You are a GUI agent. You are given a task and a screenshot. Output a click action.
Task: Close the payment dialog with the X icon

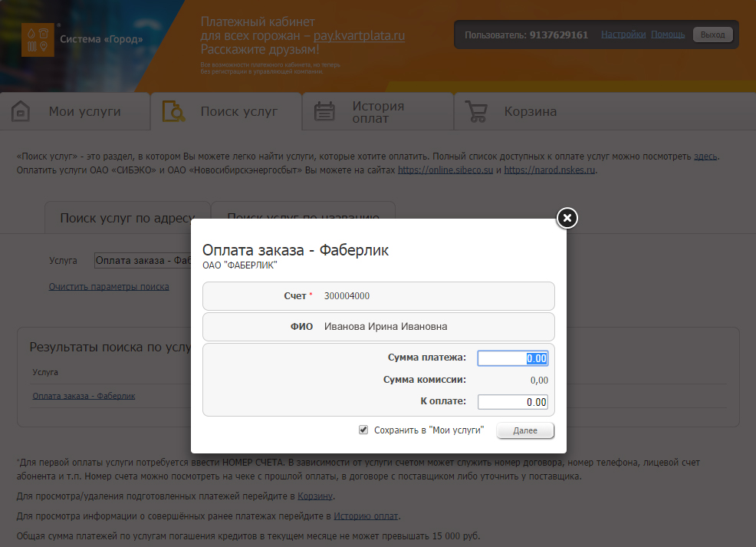(567, 218)
